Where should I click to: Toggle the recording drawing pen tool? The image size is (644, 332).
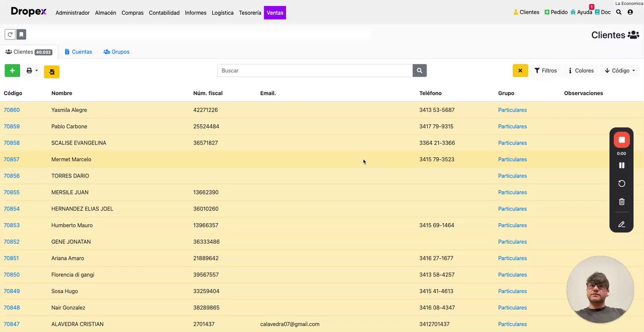[x=621, y=224]
